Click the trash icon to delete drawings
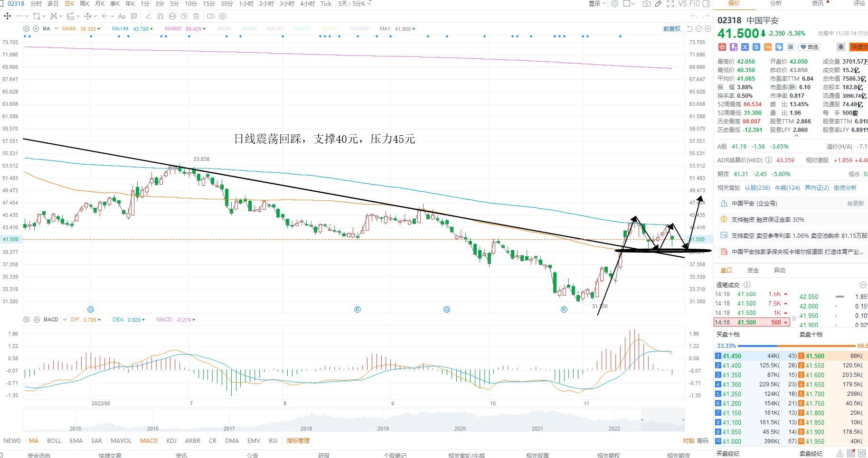 [x=196, y=16]
